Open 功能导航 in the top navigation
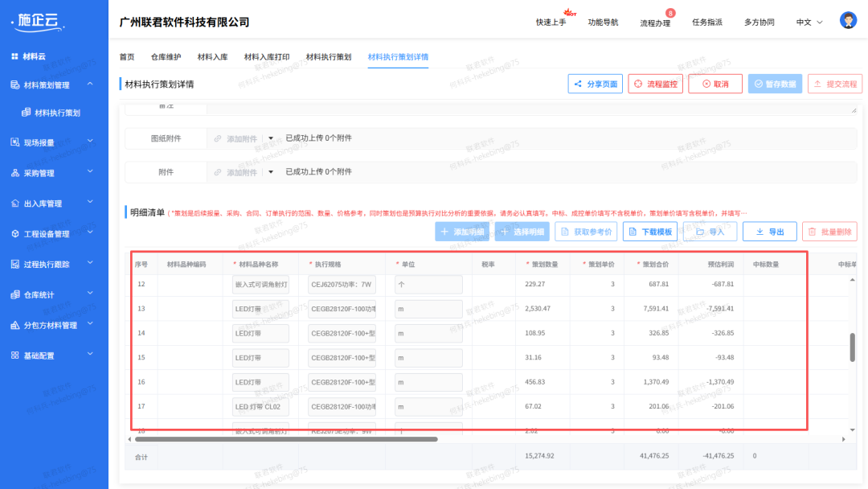Viewport: 868px width, 489px height. click(x=603, y=23)
